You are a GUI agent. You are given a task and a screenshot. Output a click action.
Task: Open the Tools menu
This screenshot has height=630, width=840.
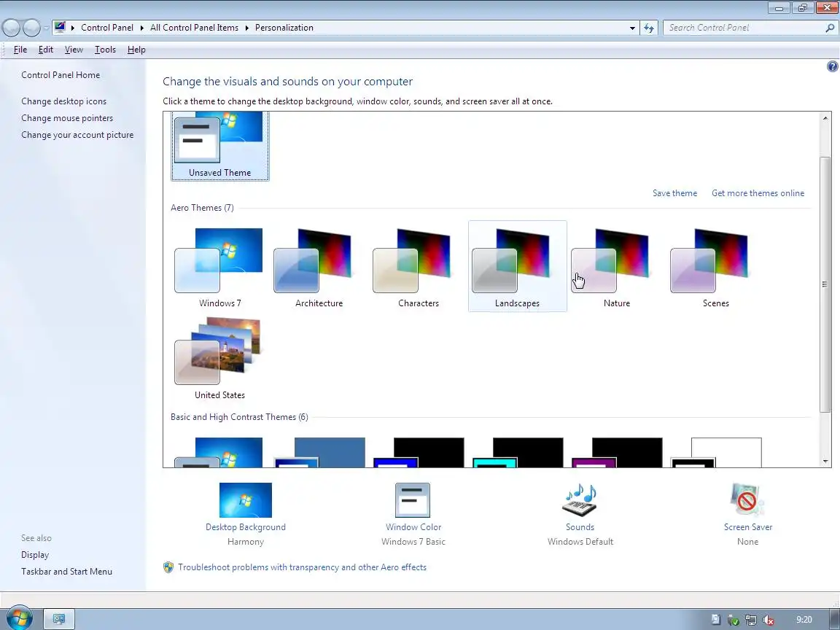pos(105,50)
